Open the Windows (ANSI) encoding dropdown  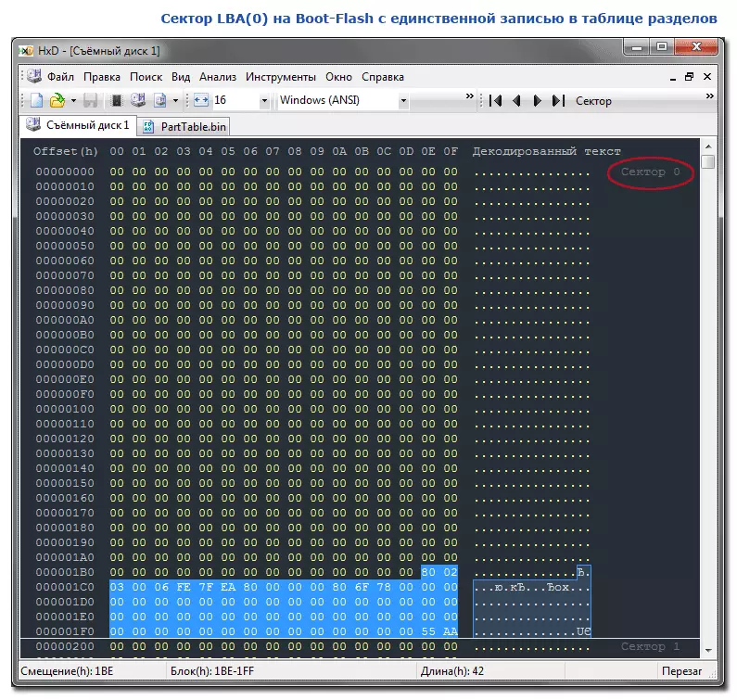point(403,101)
